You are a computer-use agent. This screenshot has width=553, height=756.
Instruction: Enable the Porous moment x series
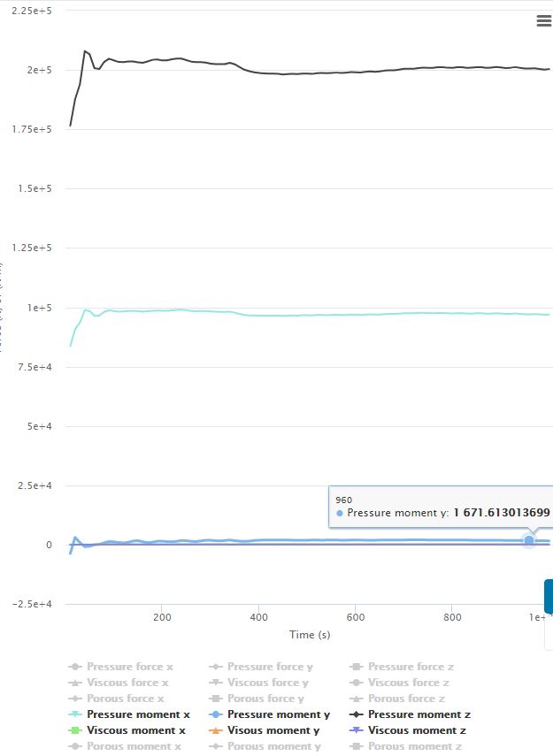click(134, 746)
